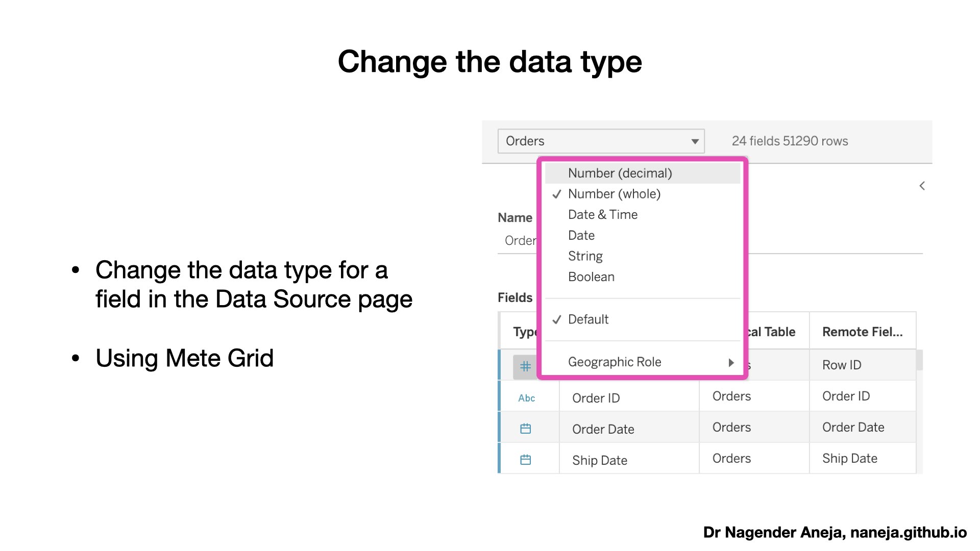Click the number type hash icon
The image size is (980, 551).
525,366
